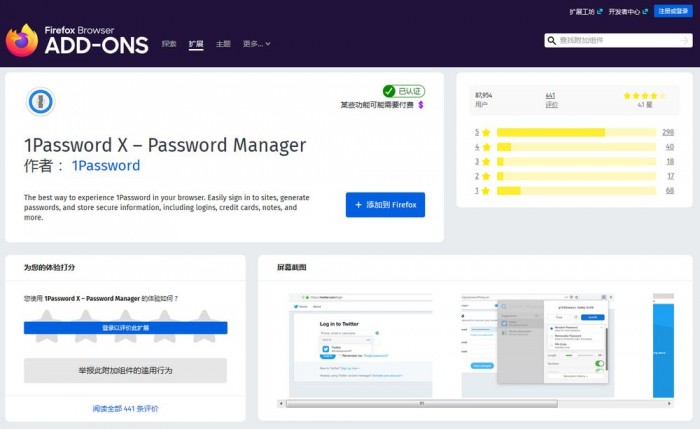
Task: Click the 40 four-star count link
Action: click(x=670, y=147)
